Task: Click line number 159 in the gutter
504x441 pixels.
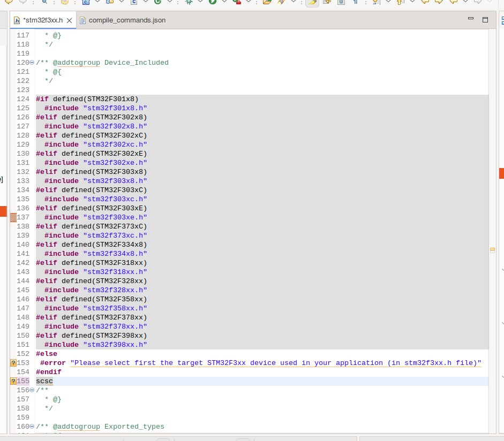Action: (x=23, y=417)
